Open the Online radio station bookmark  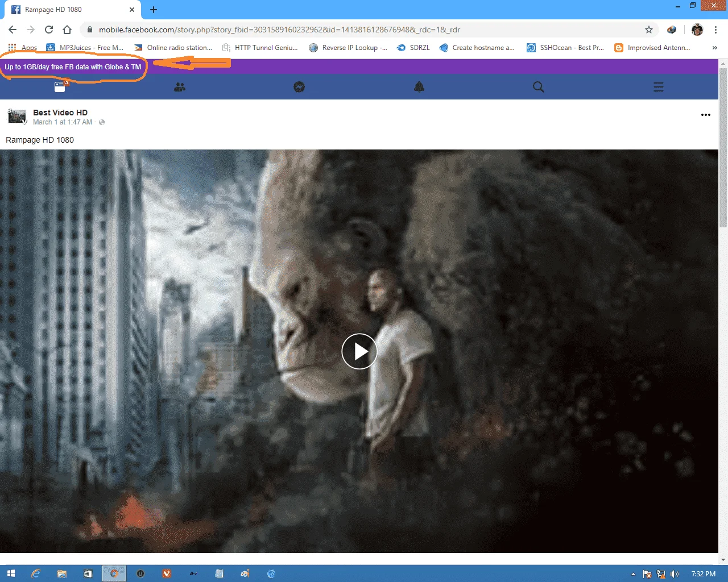click(x=173, y=48)
